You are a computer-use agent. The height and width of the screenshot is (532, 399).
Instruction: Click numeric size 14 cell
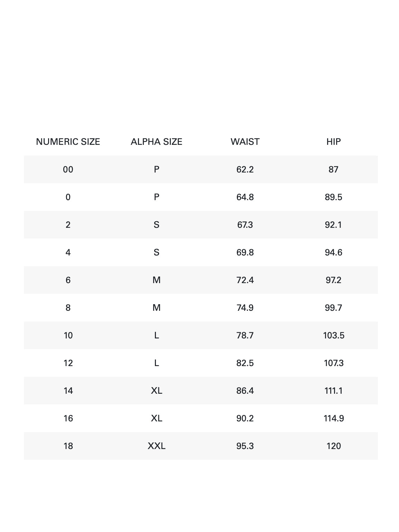click(68, 391)
